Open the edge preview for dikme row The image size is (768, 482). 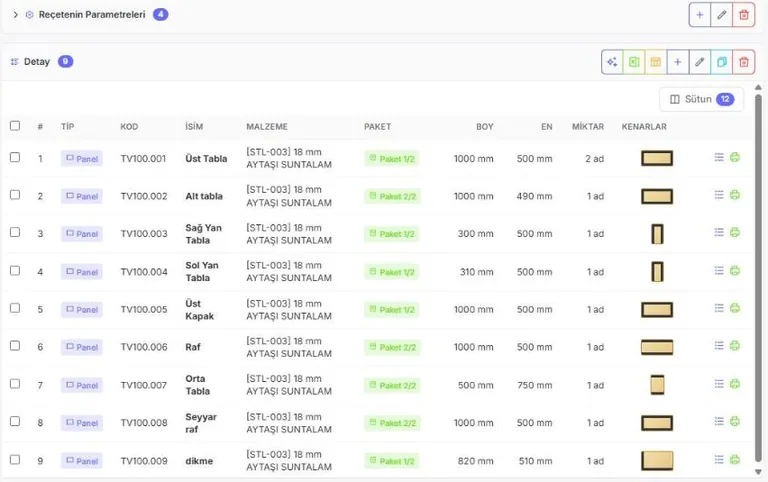pos(657,461)
